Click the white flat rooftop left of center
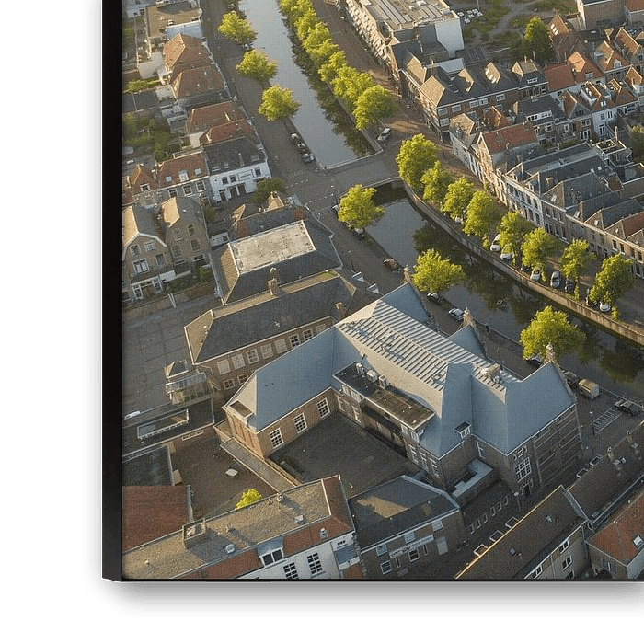Image resolution: width=644 pixels, height=644 pixels. (272, 246)
